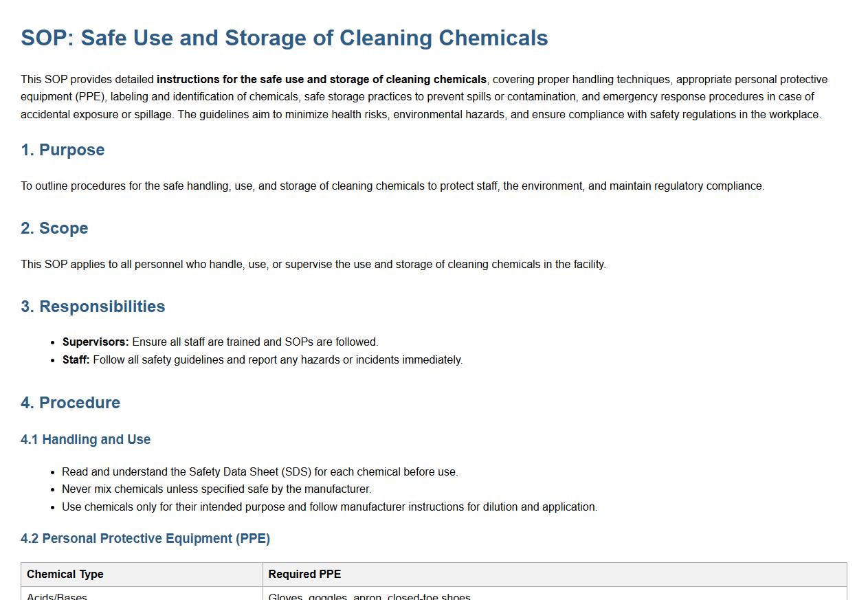Click the bold phrase in the intro paragraph
Image resolution: width=868 pixels, height=600 pixels.
pyautogui.click(x=321, y=80)
